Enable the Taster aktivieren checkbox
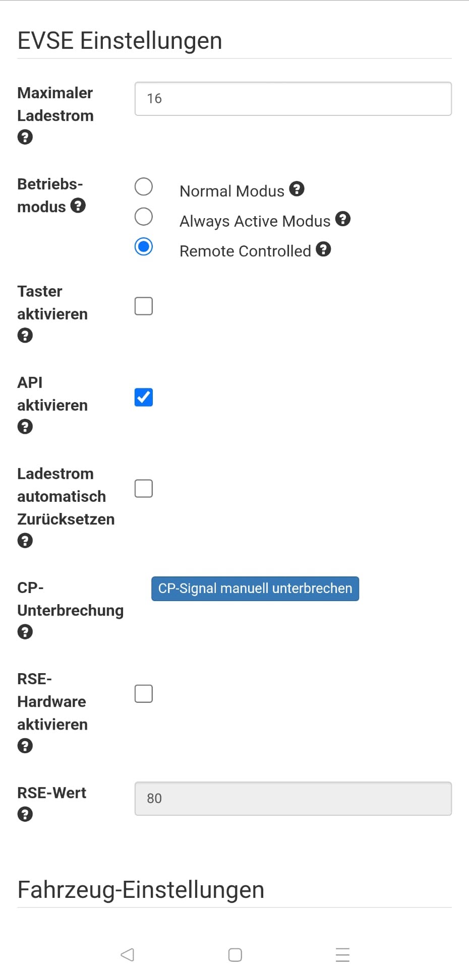Image resolution: width=469 pixels, height=980 pixels. pos(144,306)
